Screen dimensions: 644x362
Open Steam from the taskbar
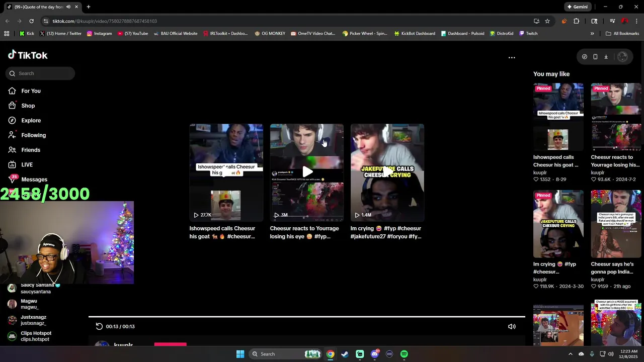tap(345, 354)
